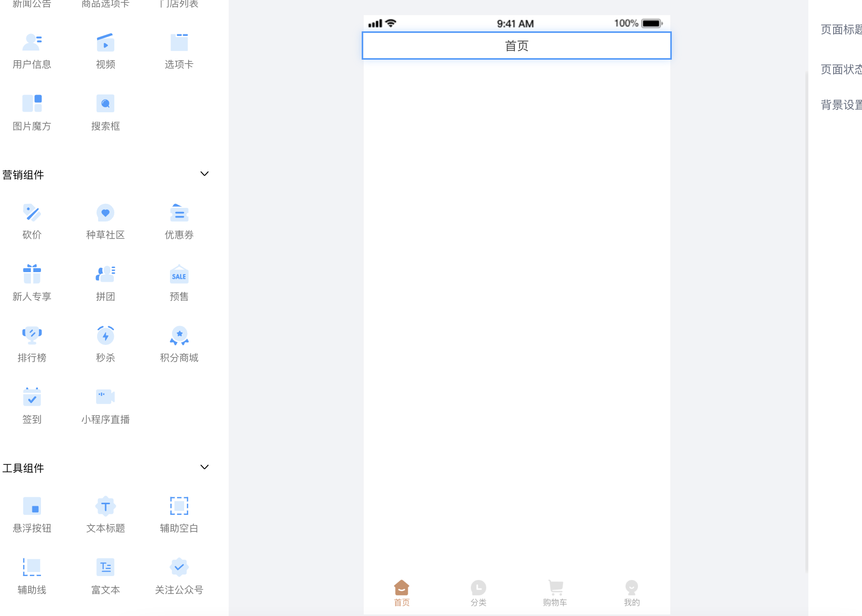Select the 排行榜 ranking trophy icon
Viewport: 862px width, 616px height.
[x=32, y=335]
